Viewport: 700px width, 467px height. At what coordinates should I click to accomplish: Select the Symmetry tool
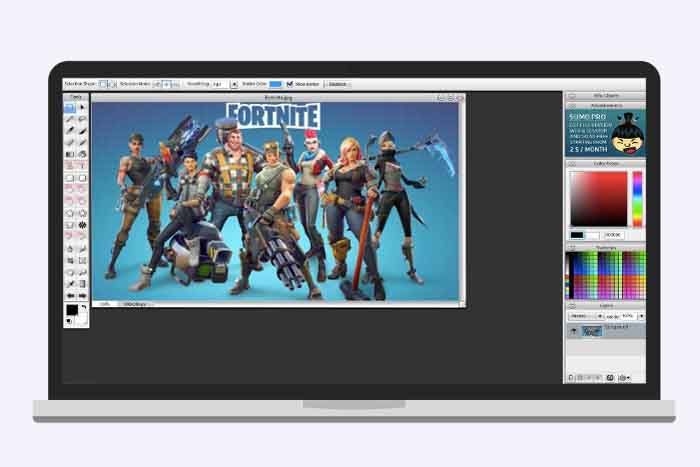pos(82,225)
